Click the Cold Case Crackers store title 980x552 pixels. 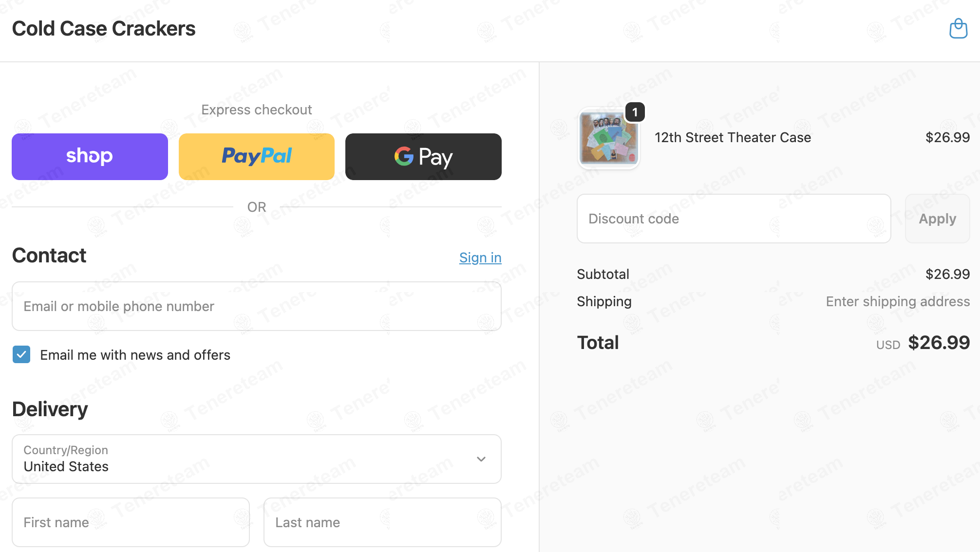tap(104, 29)
